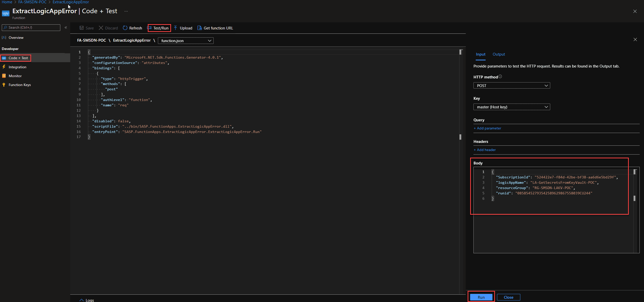Click Add header link
This screenshot has width=644, height=302.
coord(484,150)
